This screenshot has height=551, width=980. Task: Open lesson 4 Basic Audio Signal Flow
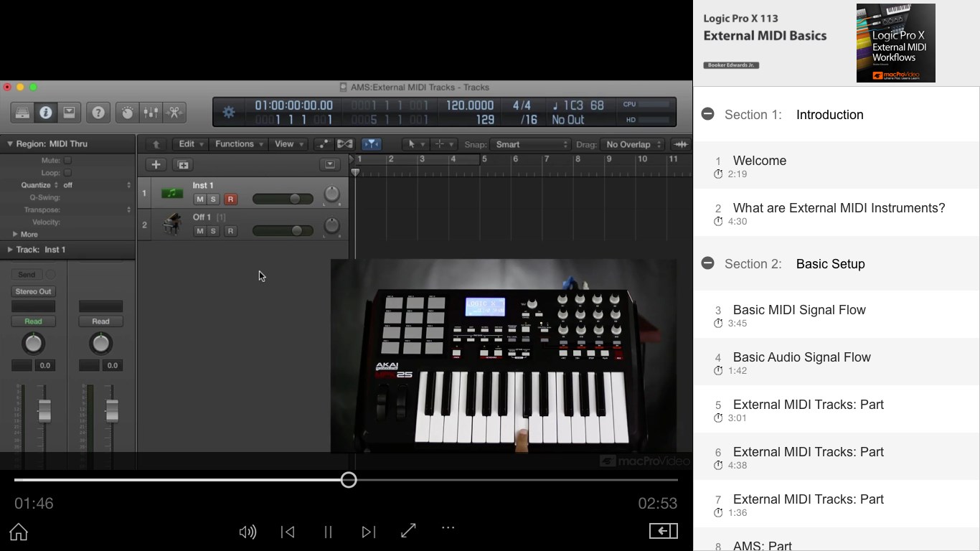coord(837,362)
